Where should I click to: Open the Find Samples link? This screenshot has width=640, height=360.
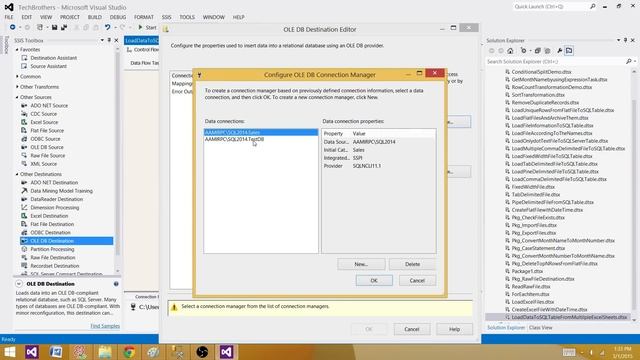(105, 326)
